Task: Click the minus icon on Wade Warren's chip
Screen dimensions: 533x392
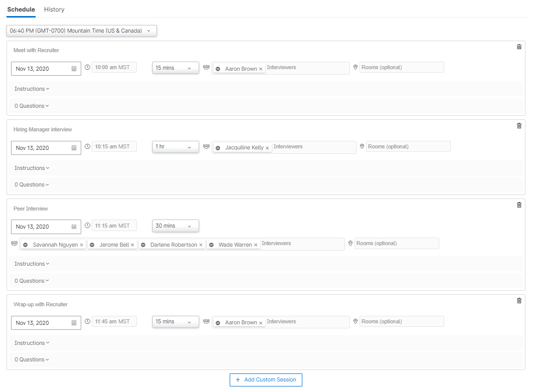Action: click(x=211, y=245)
